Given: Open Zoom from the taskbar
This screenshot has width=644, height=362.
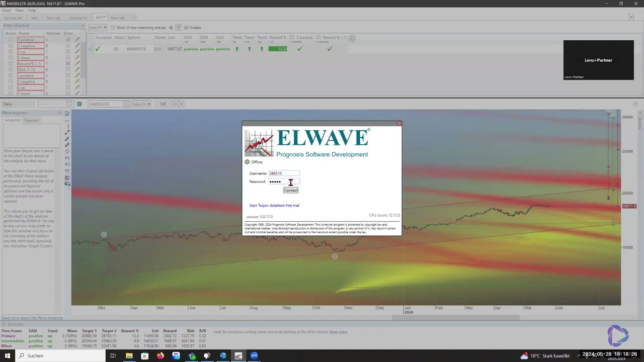Looking at the screenshot, I should tap(254, 356).
